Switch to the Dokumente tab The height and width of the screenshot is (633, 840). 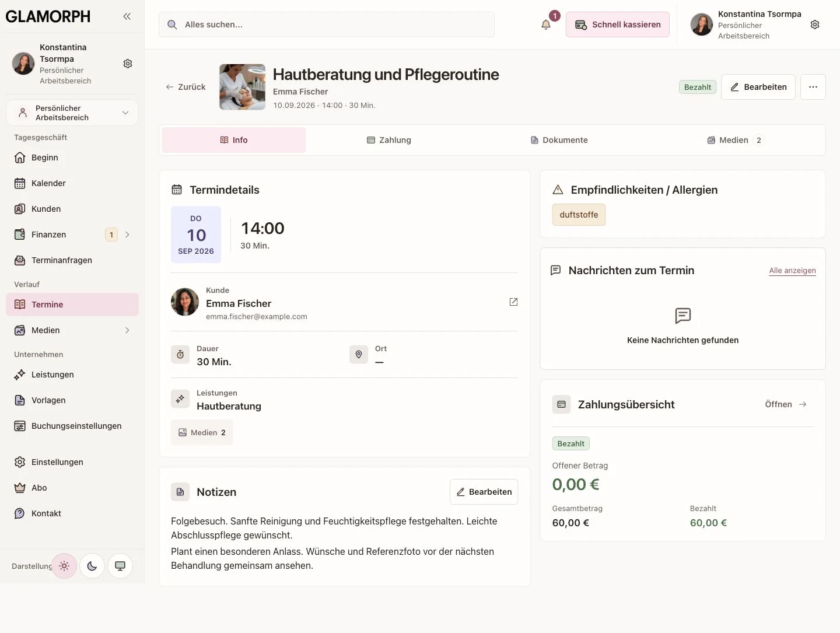(x=559, y=140)
